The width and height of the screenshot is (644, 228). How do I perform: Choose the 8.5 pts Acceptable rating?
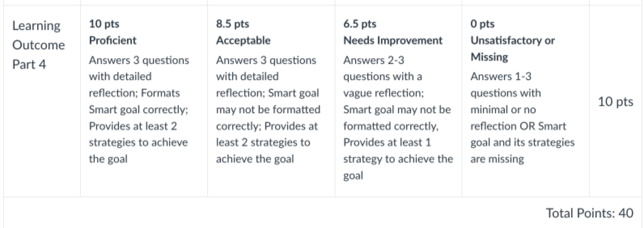pyautogui.click(x=271, y=101)
